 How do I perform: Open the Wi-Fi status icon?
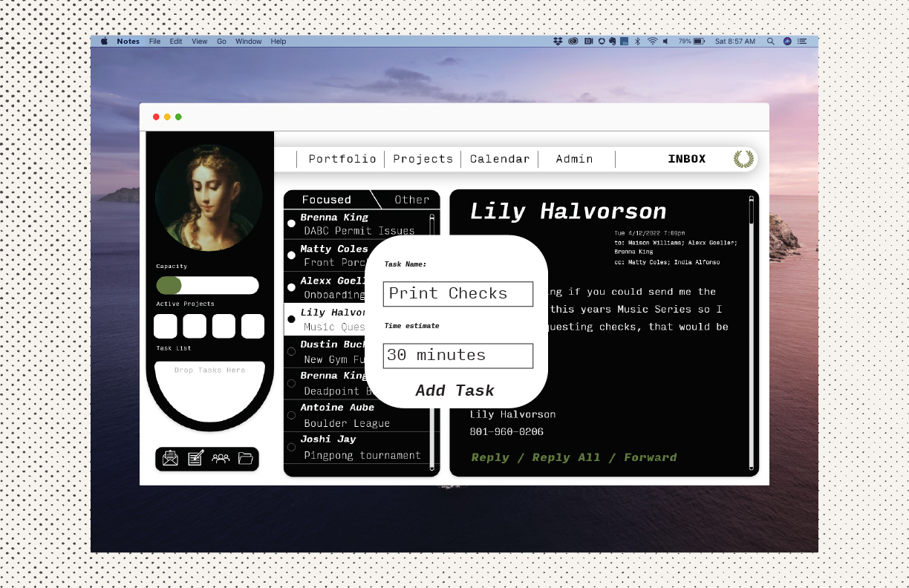(652, 42)
